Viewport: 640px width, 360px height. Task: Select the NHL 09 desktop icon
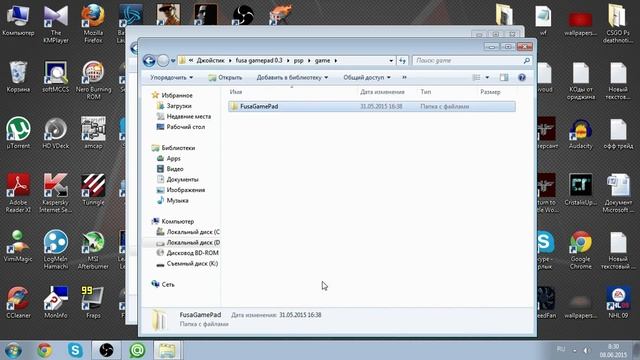(x=618, y=302)
